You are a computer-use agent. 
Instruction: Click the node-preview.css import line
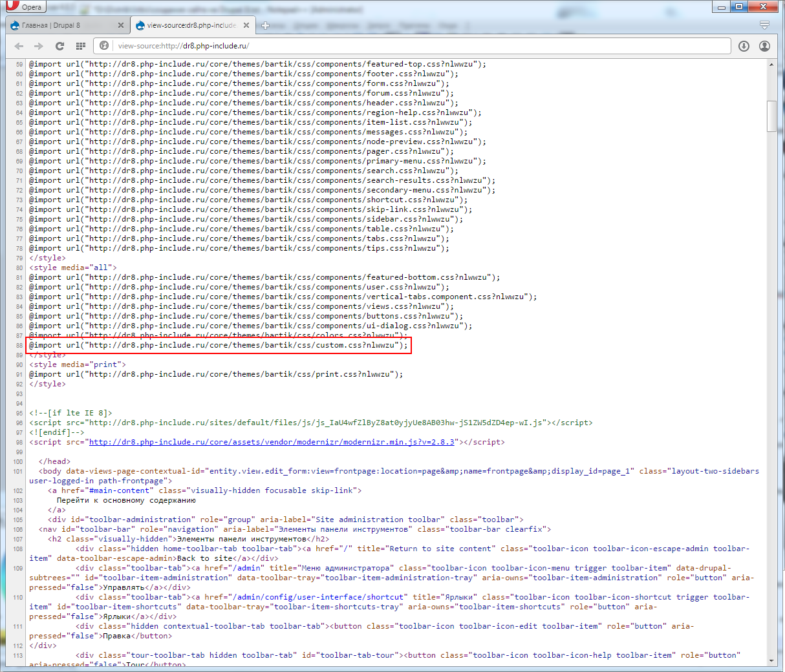(257, 142)
